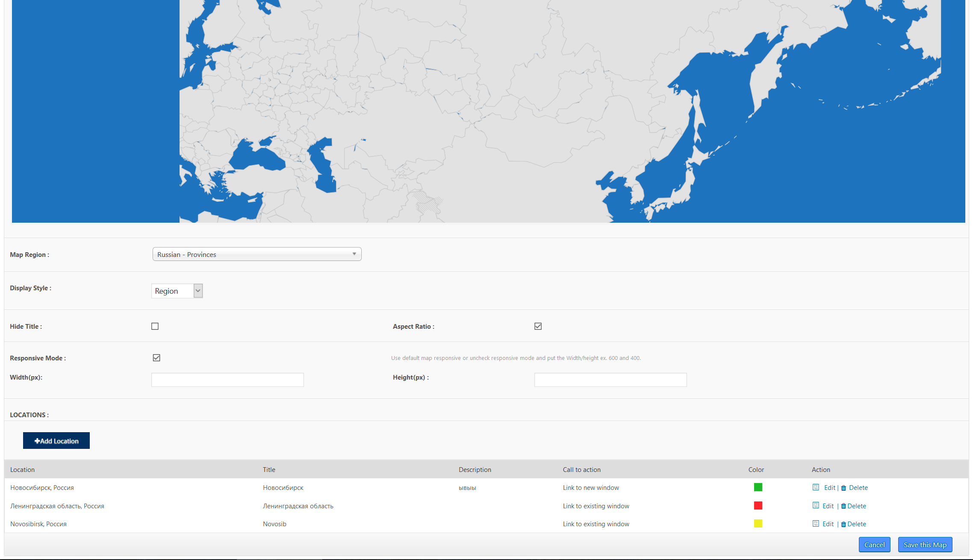Click the Cancel button
Viewport: 973px width, 560px height.
(x=874, y=545)
